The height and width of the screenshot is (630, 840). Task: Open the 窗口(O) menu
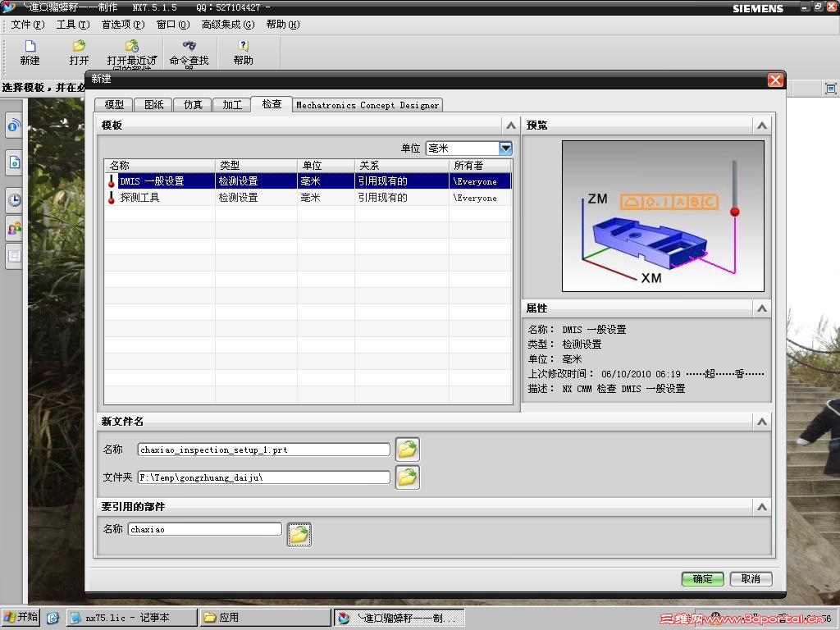[x=173, y=25]
